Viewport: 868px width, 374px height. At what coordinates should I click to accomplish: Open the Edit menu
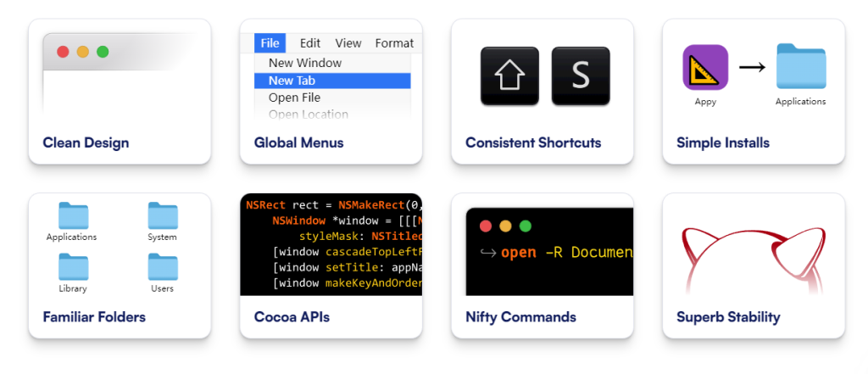coord(310,43)
